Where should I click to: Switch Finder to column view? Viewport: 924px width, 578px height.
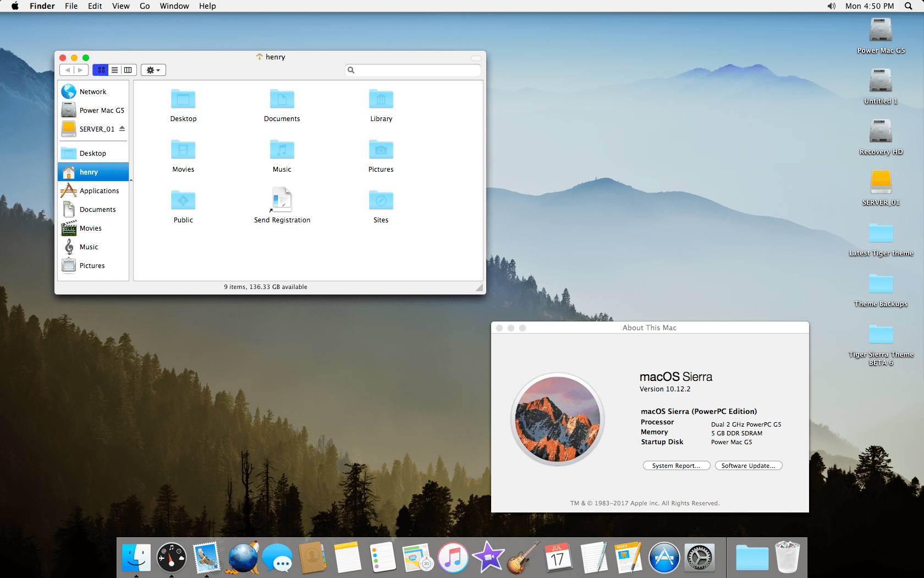click(x=128, y=70)
